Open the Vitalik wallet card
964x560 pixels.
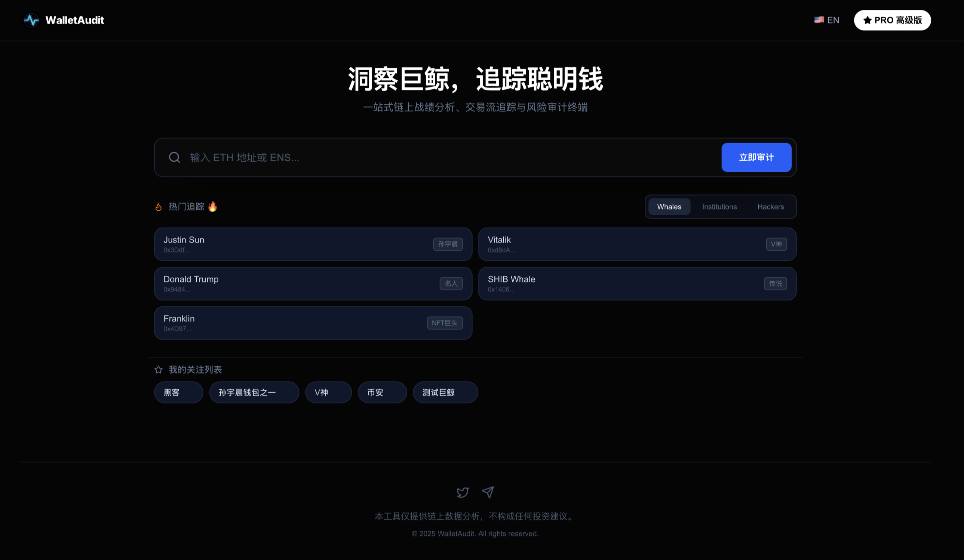637,244
